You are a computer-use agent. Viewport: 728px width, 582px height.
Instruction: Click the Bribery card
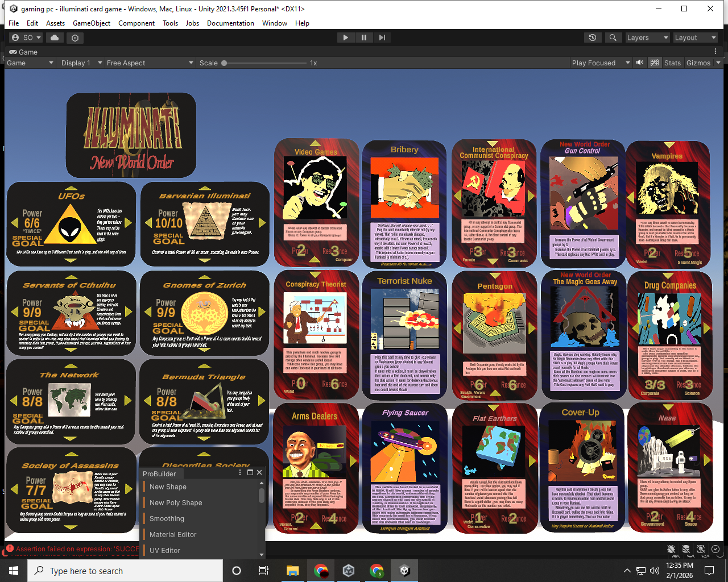tap(404, 204)
